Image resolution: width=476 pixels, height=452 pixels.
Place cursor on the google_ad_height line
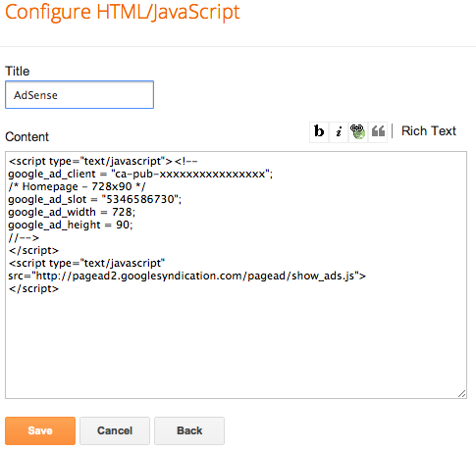point(71,225)
